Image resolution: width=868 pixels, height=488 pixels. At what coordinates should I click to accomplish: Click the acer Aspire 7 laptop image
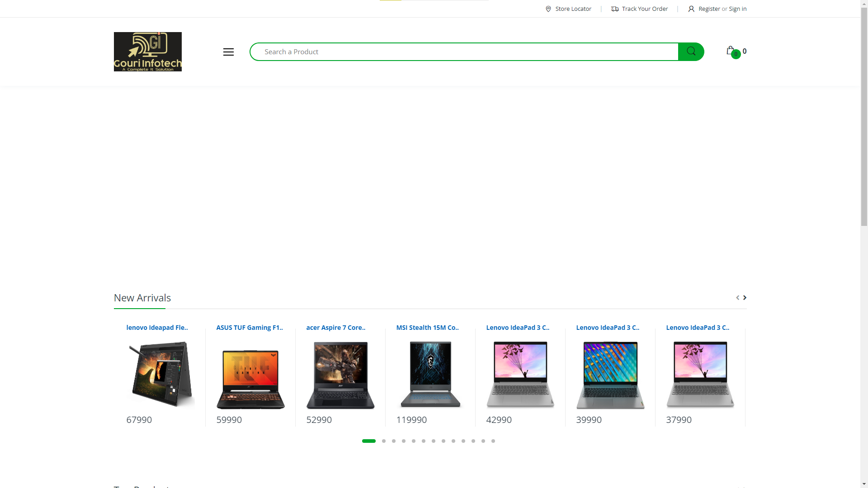tap(340, 375)
